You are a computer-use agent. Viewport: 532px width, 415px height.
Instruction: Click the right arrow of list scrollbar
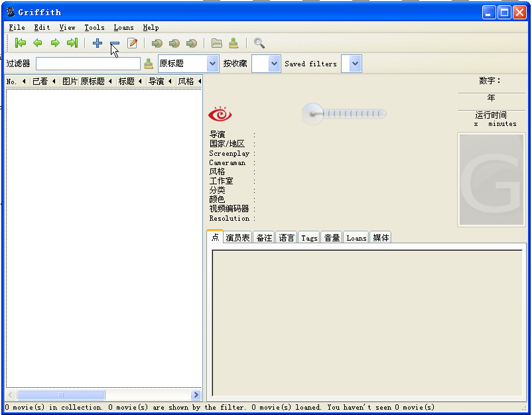[196, 394]
